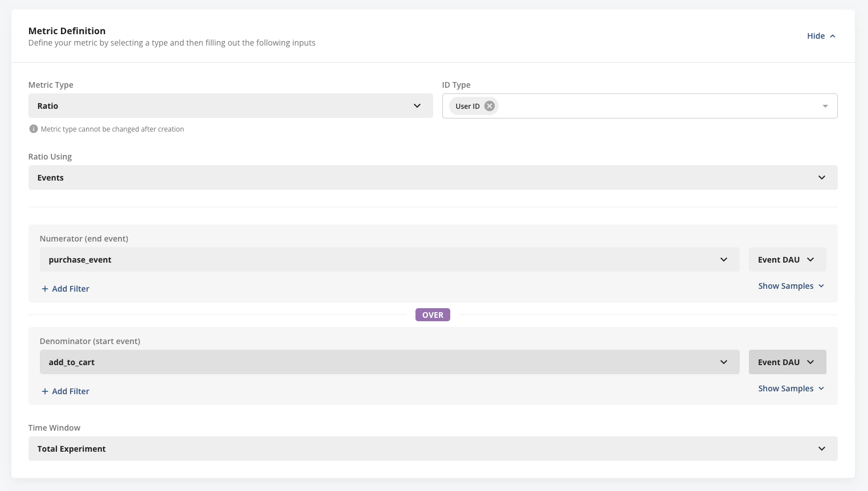Screen dimensions: 868x491
Task: Remove the User ID chip via its X icon
Action: pyautogui.click(x=489, y=105)
